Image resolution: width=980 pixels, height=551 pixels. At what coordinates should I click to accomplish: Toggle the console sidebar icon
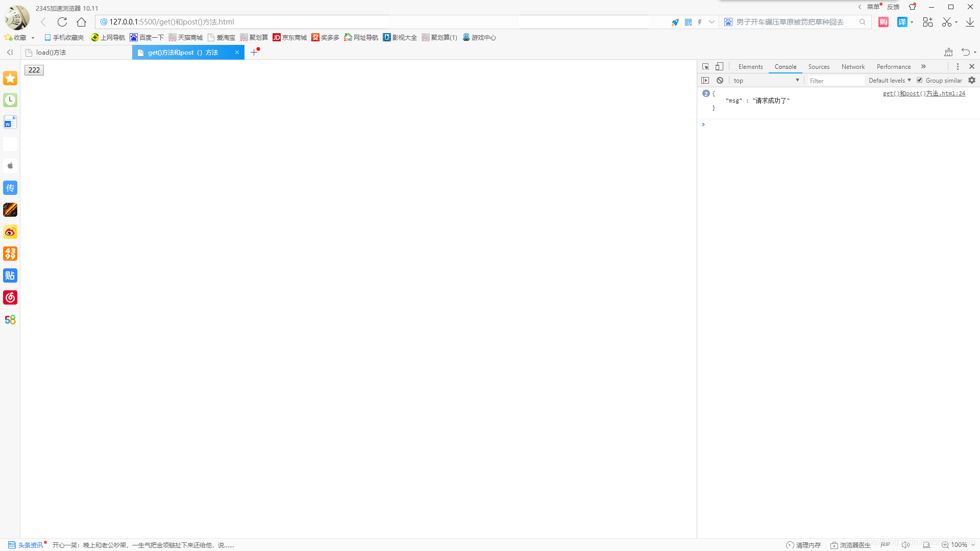pos(705,80)
